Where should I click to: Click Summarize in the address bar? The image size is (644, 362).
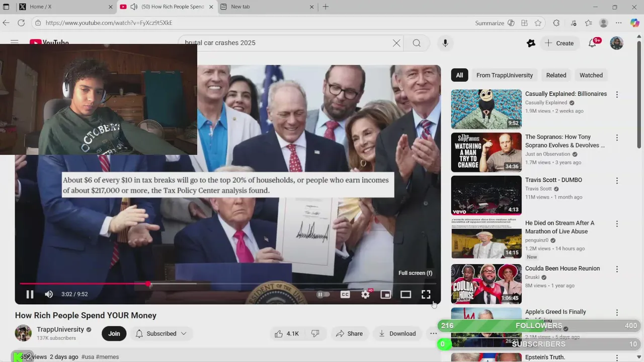coord(494,23)
